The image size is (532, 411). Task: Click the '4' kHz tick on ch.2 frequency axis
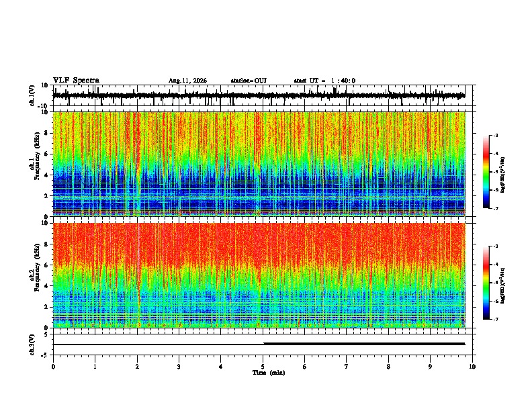(46, 286)
